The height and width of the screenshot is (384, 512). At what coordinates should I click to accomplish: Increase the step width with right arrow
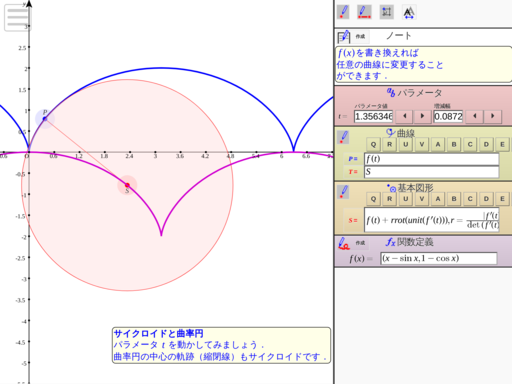pos(493,116)
